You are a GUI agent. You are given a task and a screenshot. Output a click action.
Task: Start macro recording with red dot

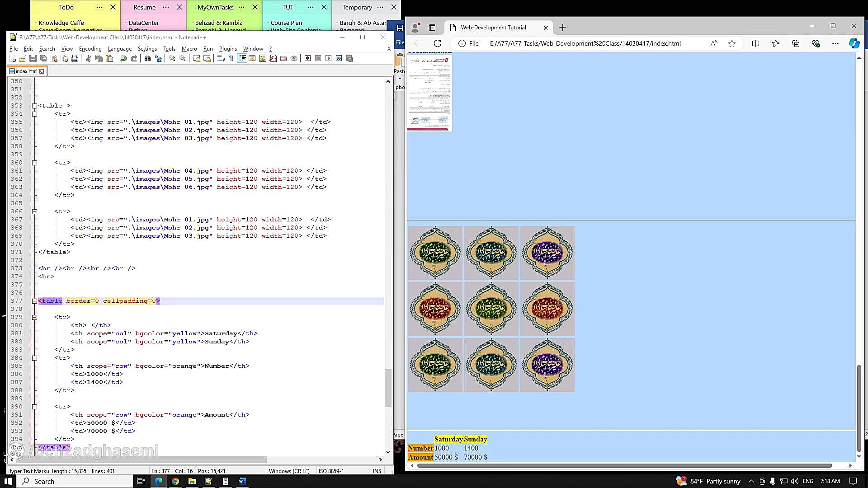point(307,58)
